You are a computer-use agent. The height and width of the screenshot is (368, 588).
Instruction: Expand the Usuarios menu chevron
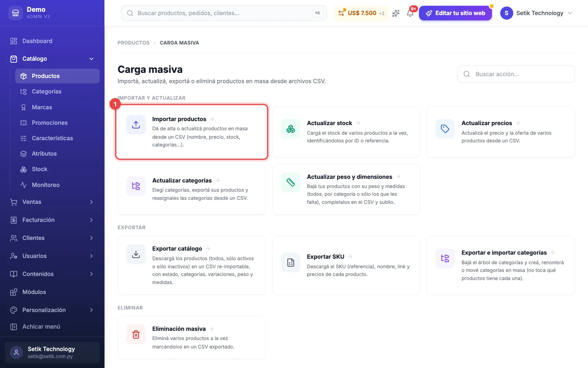pos(92,256)
